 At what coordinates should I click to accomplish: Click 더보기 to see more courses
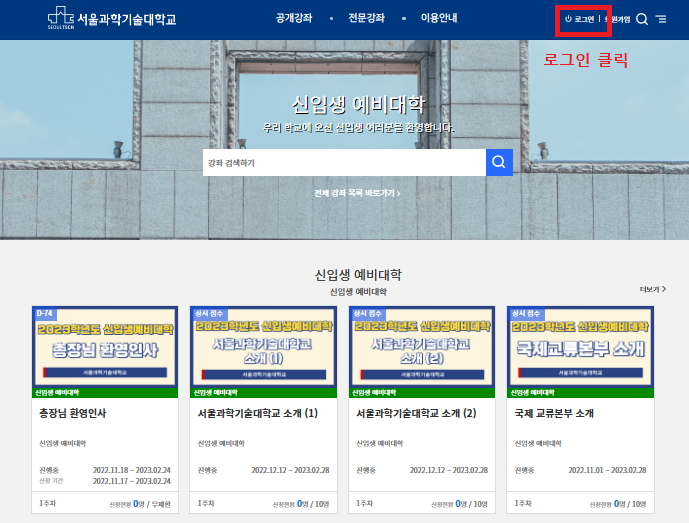tap(653, 289)
